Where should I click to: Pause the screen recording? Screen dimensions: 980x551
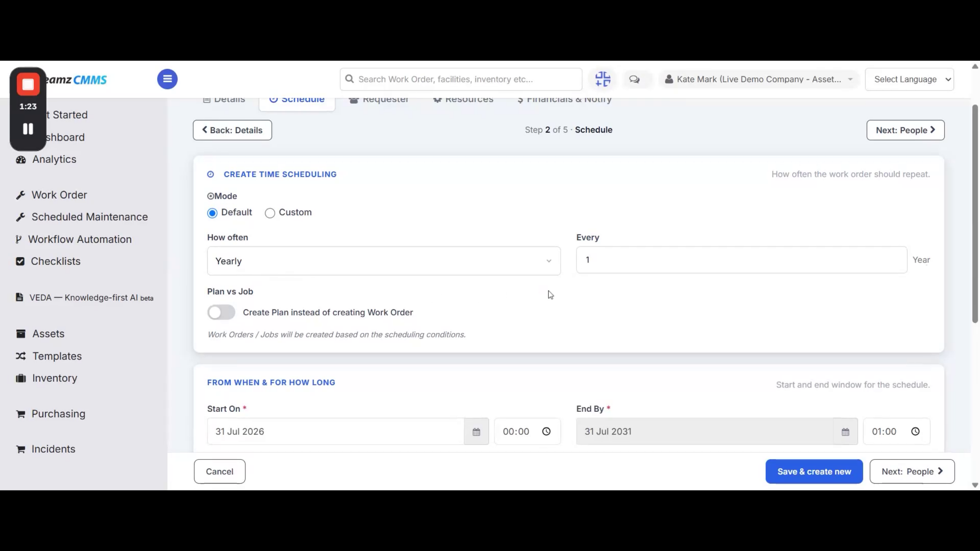28,129
